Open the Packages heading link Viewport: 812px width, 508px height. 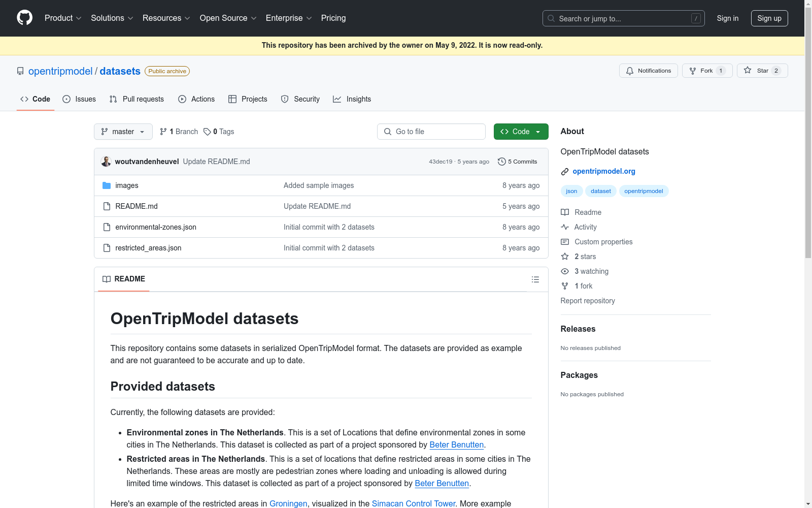point(579,375)
